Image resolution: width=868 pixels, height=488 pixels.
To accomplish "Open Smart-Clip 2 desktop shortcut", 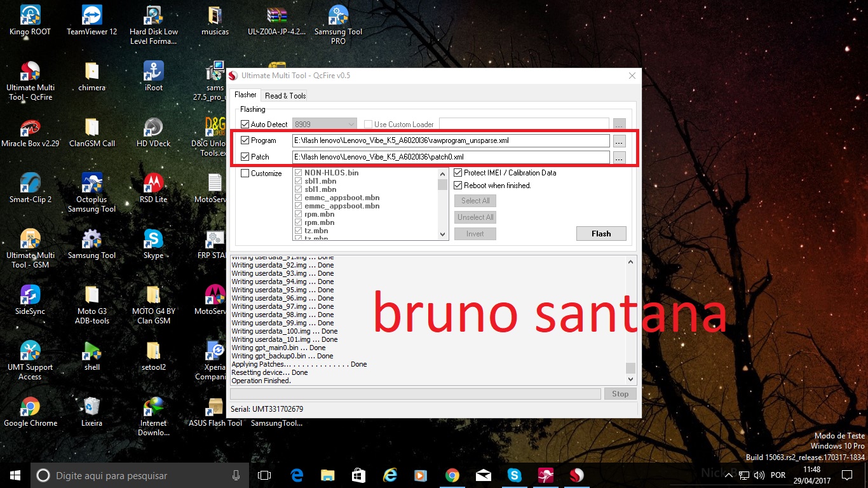I will click(x=30, y=187).
